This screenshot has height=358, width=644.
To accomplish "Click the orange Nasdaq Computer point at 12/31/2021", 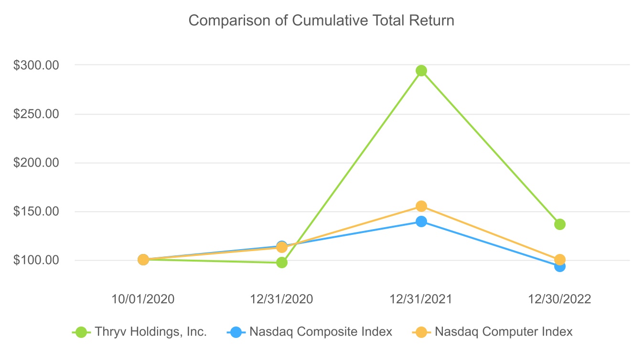I will pyautogui.click(x=421, y=206).
